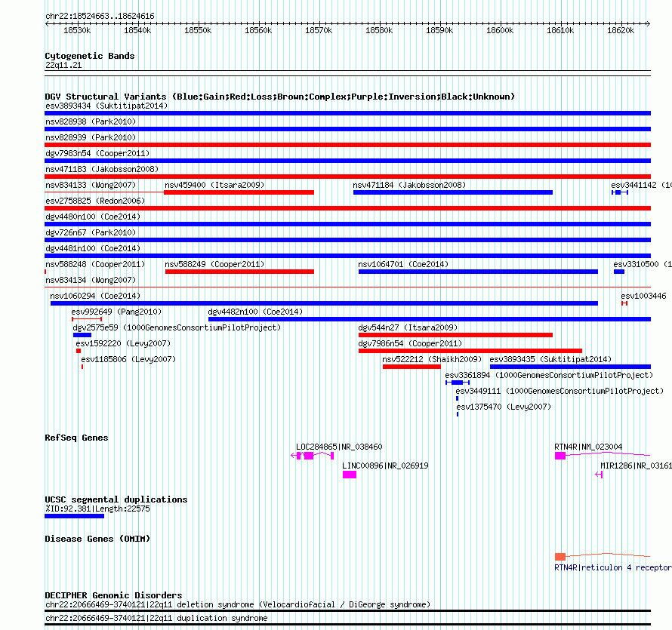This screenshot has height=630, width=672.
Task: Select the nsv834133 (Wong2007) label
Action: (91, 185)
